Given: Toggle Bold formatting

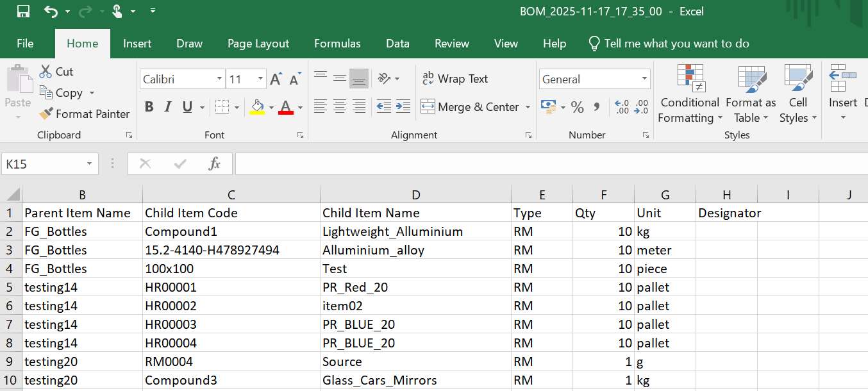Looking at the screenshot, I should 149,107.
